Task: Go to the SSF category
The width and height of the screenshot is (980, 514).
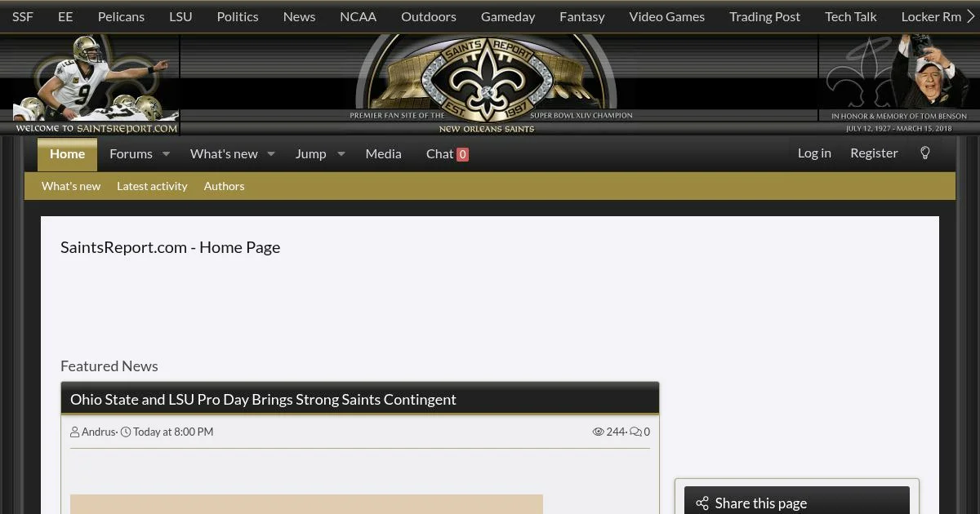Action: tap(23, 16)
